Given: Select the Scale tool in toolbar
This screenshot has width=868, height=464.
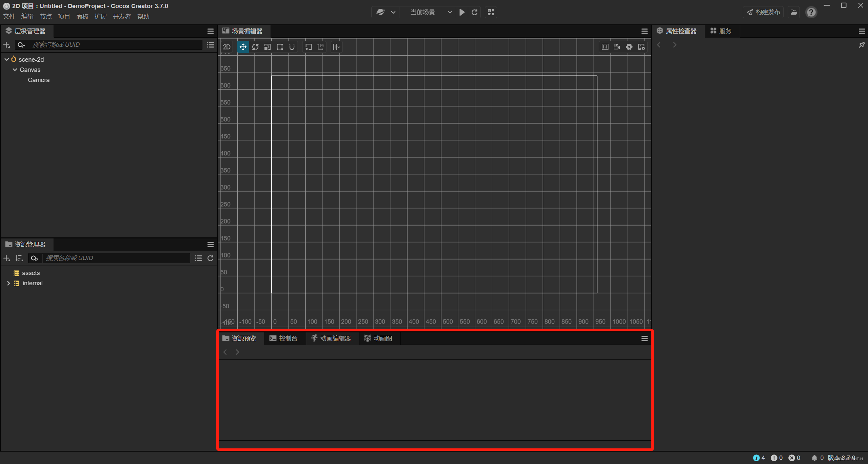Looking at the screenshot, I should coord(267,46).
